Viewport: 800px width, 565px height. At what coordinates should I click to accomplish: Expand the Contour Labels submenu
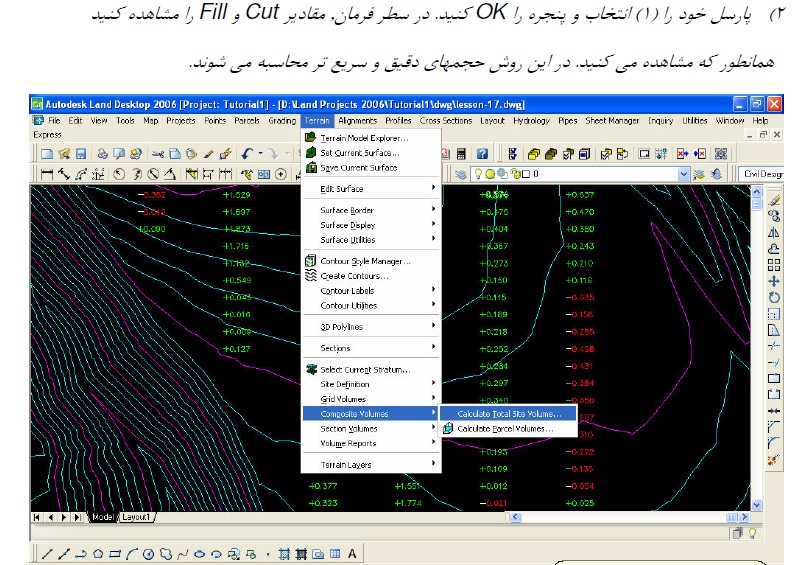371,291
